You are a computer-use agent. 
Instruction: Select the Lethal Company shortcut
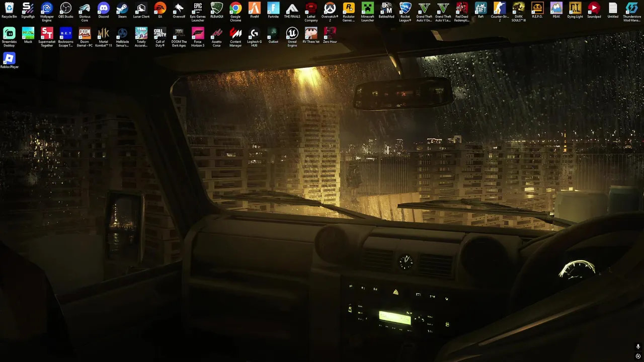311,12
